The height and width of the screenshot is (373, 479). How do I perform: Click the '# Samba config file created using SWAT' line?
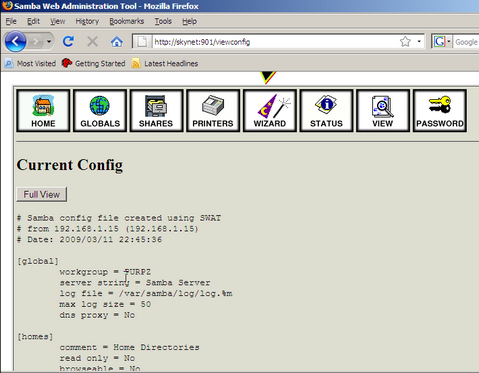(119, 218)
